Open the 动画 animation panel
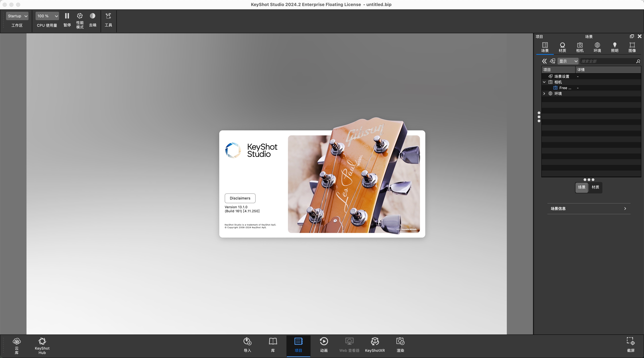 324,345
